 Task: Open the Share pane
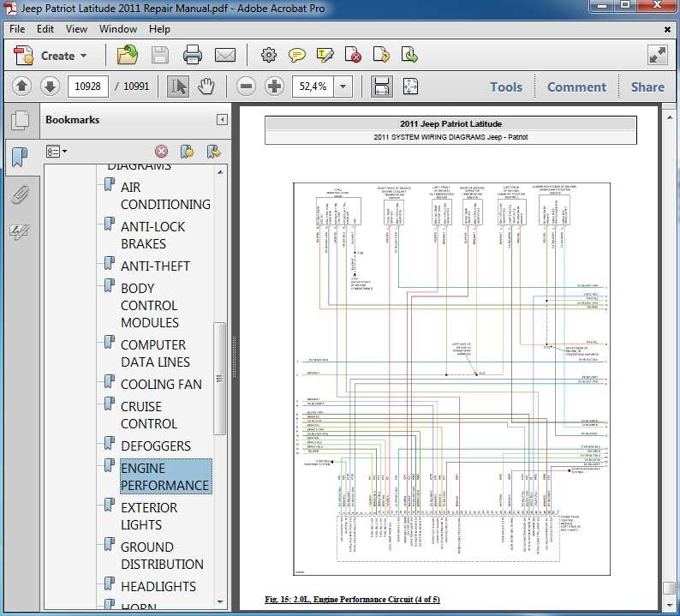click(647, 87)
